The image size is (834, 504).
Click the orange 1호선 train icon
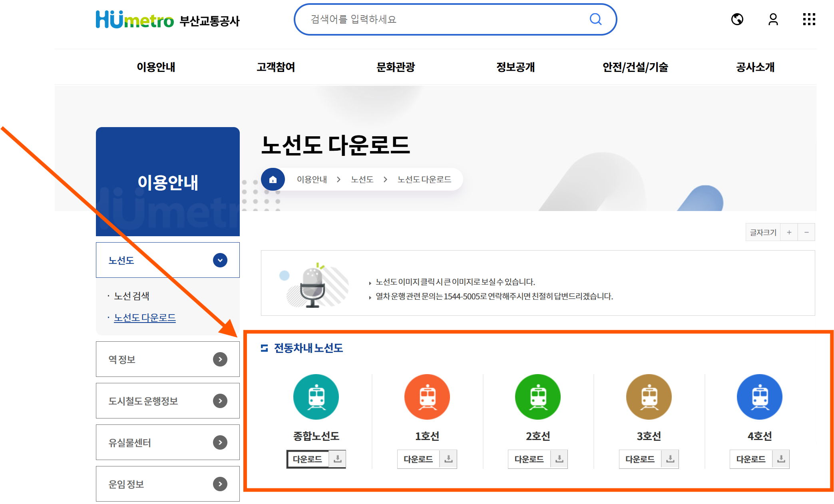point(427,397)
